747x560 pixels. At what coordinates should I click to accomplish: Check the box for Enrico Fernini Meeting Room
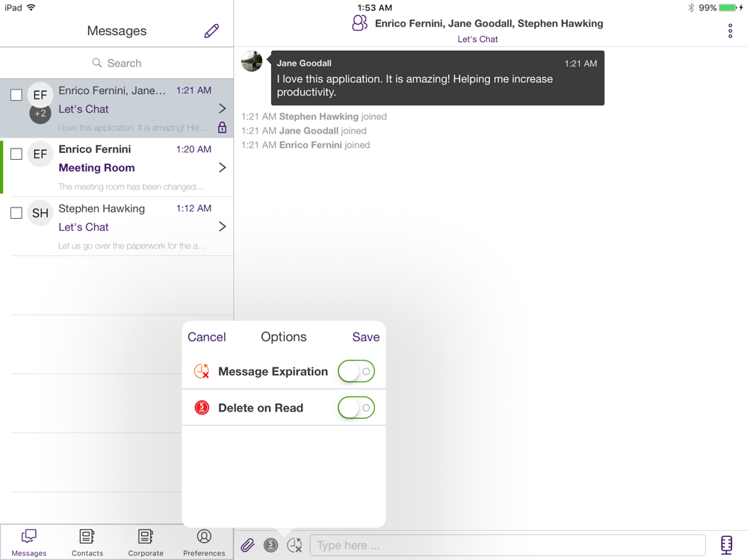[16, 154]
